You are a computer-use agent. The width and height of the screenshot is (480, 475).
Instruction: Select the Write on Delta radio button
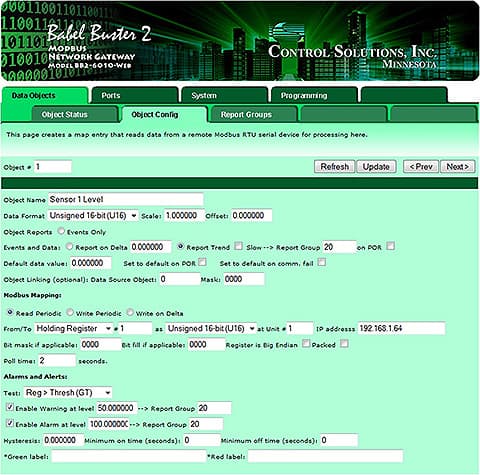[x=130, y=312]
